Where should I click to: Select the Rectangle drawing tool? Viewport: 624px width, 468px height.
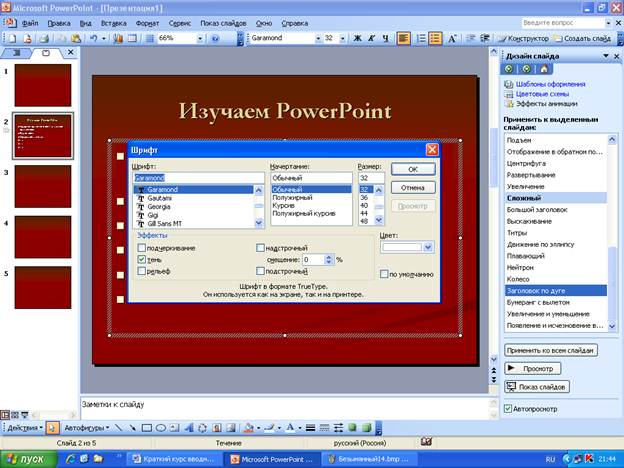coord(146,428)
